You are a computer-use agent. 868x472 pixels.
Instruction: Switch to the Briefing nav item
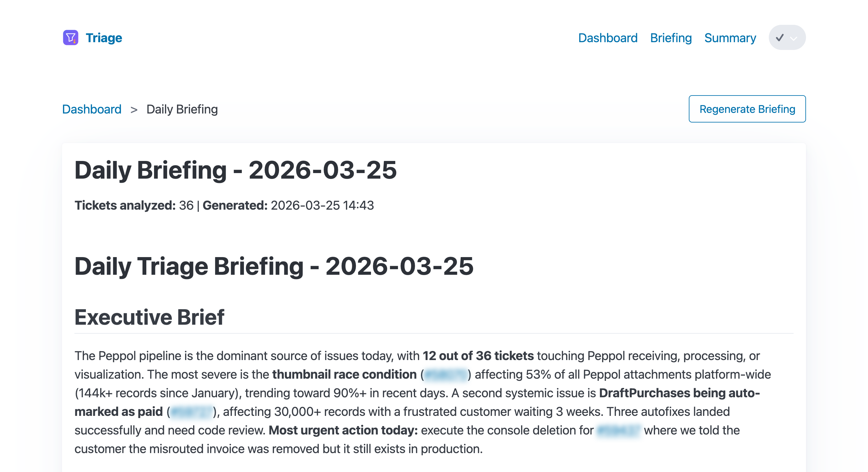(x=671, y=38)
